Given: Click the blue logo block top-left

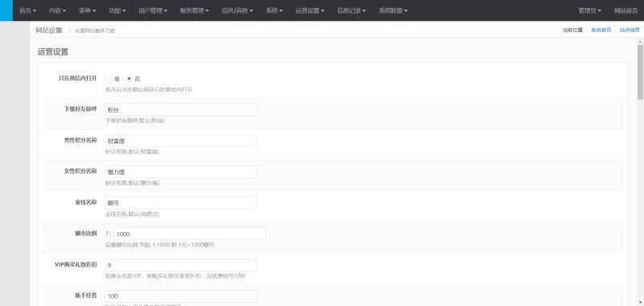Looking at the screenshot, I should [x=6, y=10].
